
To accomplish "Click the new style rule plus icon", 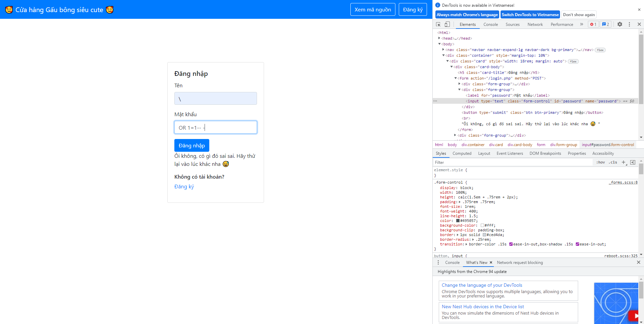I will pyautogui.click(x=624, y=163).
